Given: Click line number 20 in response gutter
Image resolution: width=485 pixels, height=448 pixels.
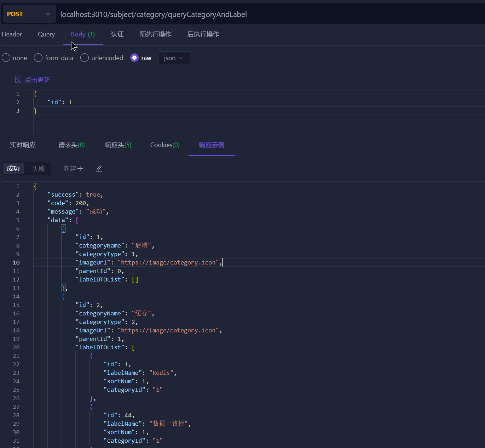Looking at the screenshot, I should click(x=16, y=347).
